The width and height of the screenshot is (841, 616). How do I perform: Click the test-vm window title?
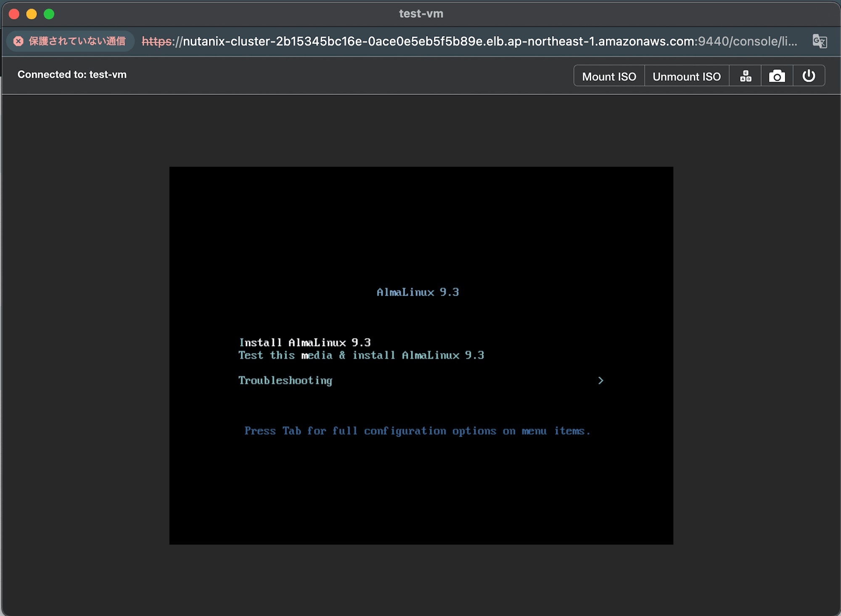click(421, 14)
